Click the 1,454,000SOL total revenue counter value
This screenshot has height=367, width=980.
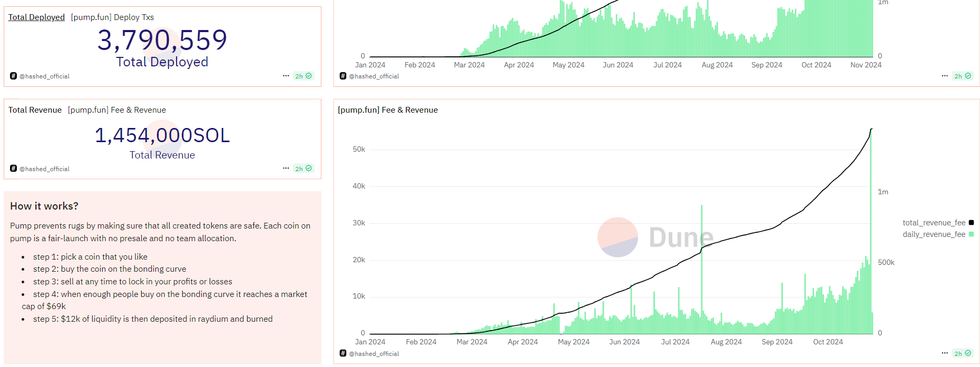162,136
